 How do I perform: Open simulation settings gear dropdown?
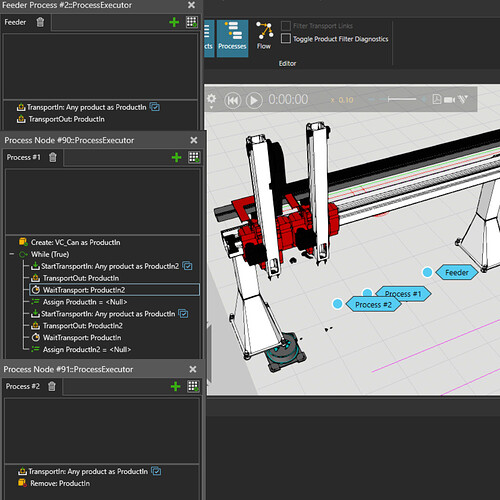pos(211,100)
